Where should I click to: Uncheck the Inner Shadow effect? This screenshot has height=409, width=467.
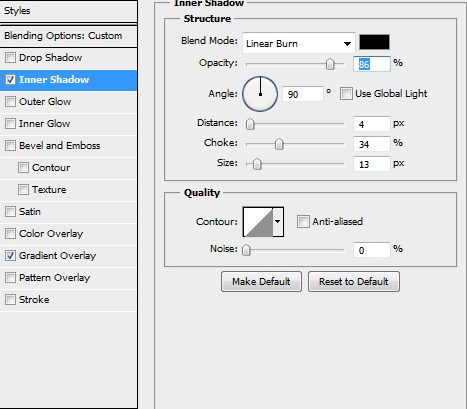pos(10,80)
